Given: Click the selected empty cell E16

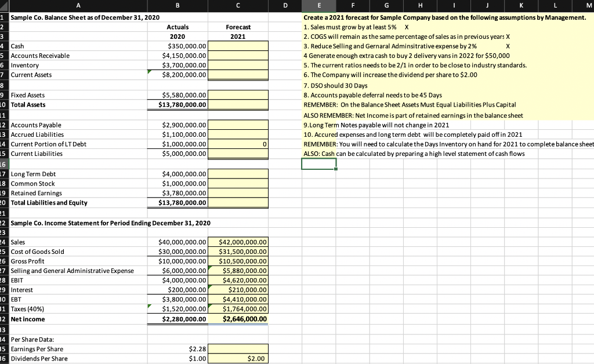Looking at the screenshot, I should [x=319, y=164].
